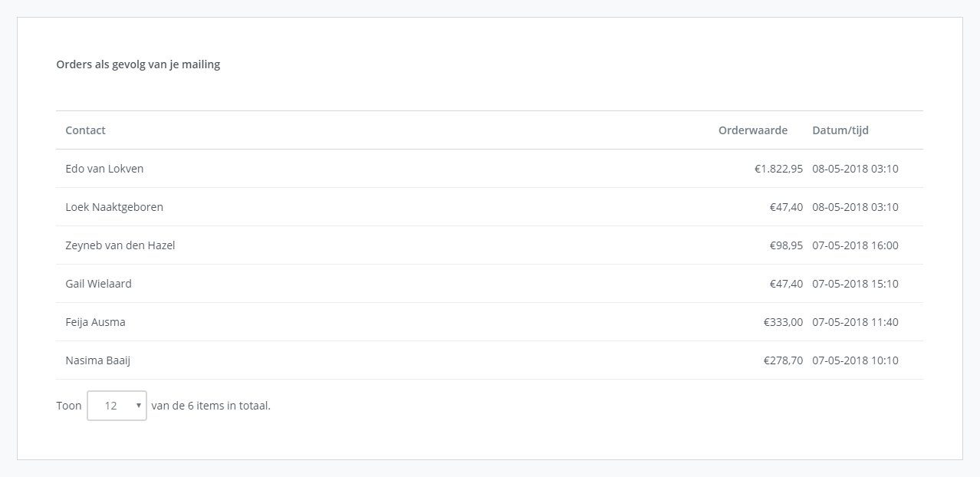Sort the table by Contact column
Viewport: 980px width, 477px height.
[84, 130]
